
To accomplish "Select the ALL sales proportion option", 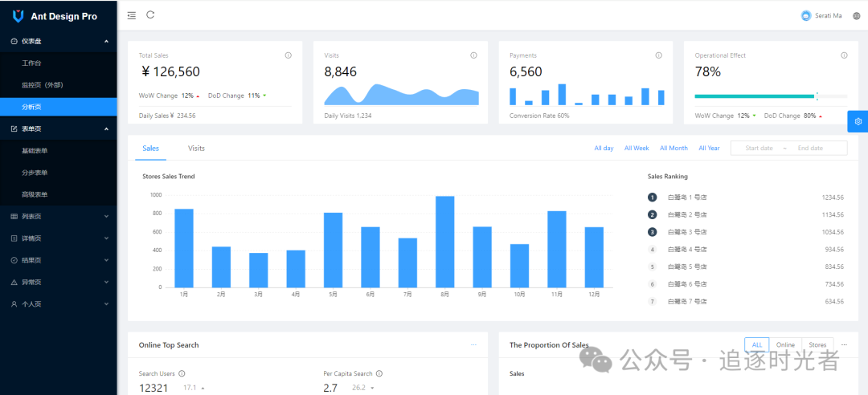I will [x=756, y=344].
